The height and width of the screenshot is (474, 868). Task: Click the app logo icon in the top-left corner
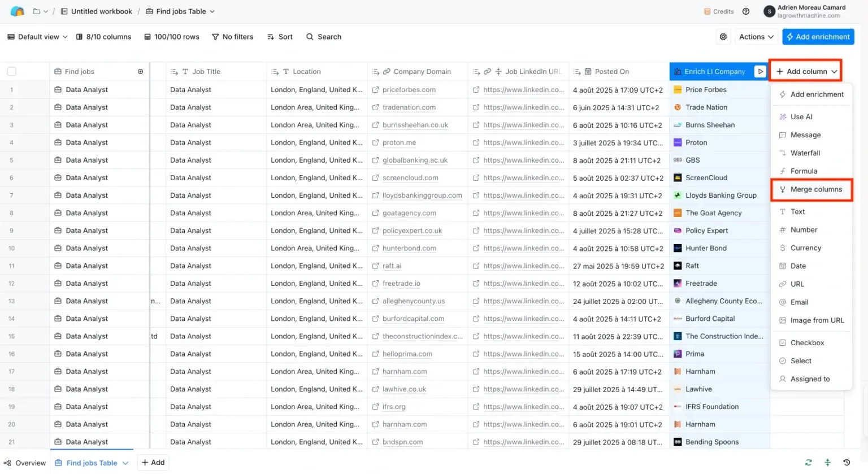[x=18, y=11]
